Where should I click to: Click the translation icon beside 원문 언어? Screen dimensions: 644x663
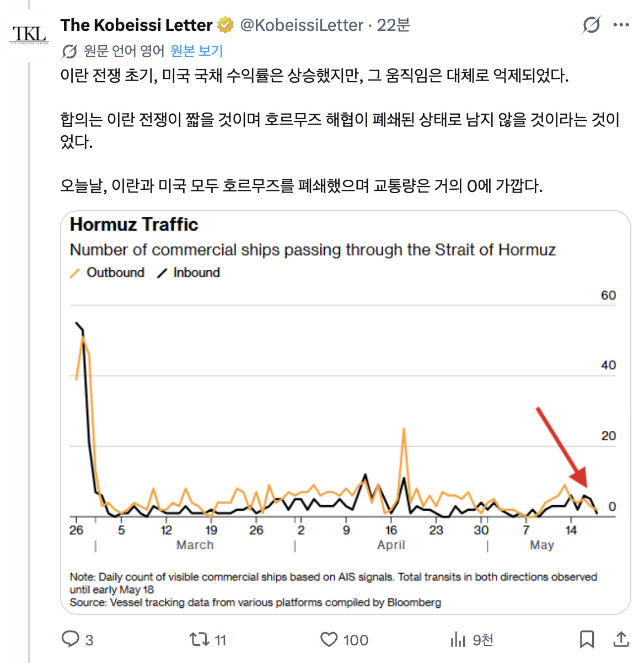tap(69, 51)
